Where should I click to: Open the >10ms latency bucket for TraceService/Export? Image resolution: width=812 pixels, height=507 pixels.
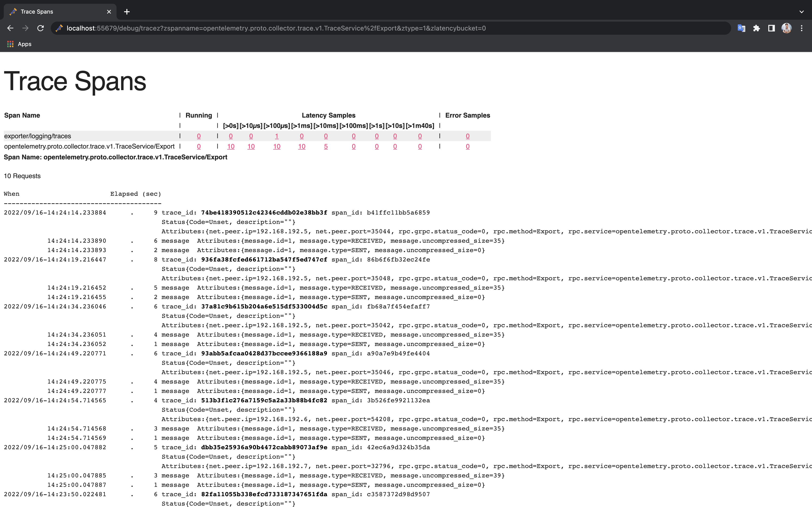pyautogui.click(x=325, y=146)
